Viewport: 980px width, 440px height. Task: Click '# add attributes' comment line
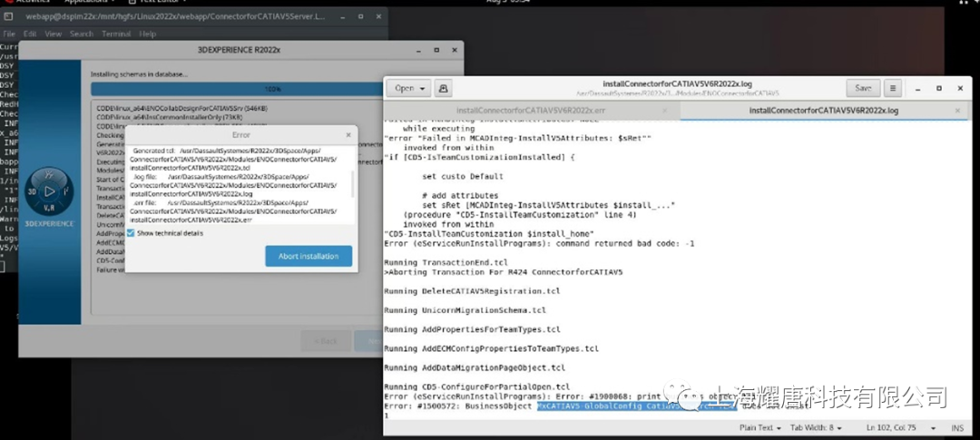pos(460,196)
